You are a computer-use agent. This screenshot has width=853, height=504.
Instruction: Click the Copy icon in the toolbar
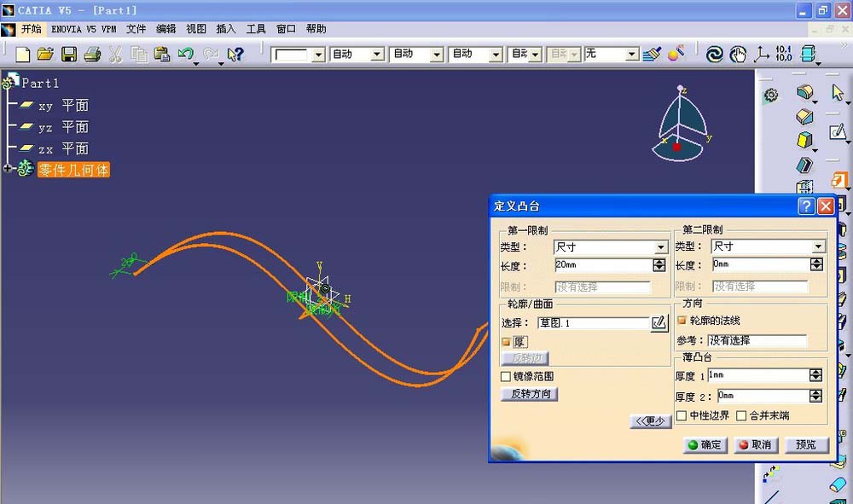tap(139, 54)
